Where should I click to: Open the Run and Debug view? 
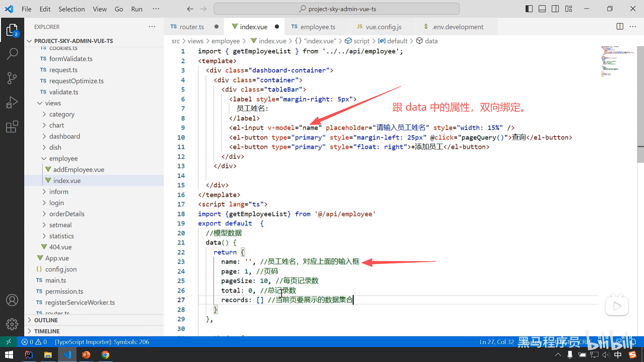pyautogui.click(x=12, y=103)
